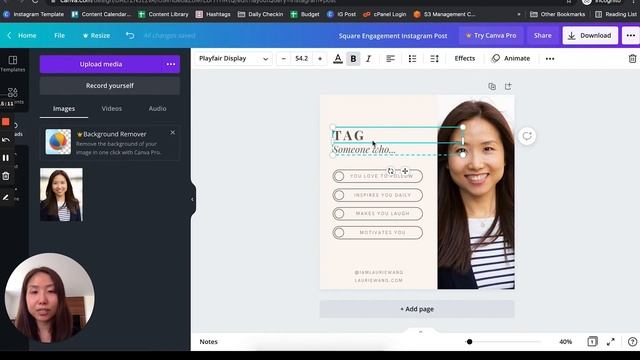Open the Content Library bookmark
The height and width of the screenshot is (360, 640).
(163, 14)
